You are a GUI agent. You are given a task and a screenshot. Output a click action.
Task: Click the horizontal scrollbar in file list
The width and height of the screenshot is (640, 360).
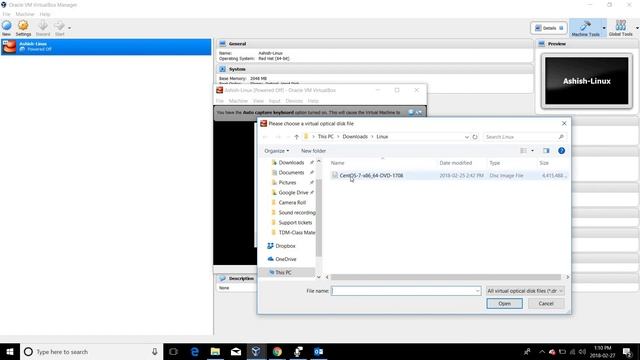[x=445, y=277]
